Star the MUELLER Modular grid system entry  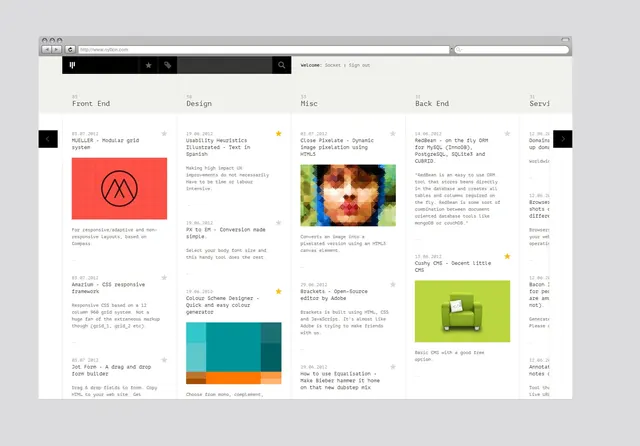164,133
